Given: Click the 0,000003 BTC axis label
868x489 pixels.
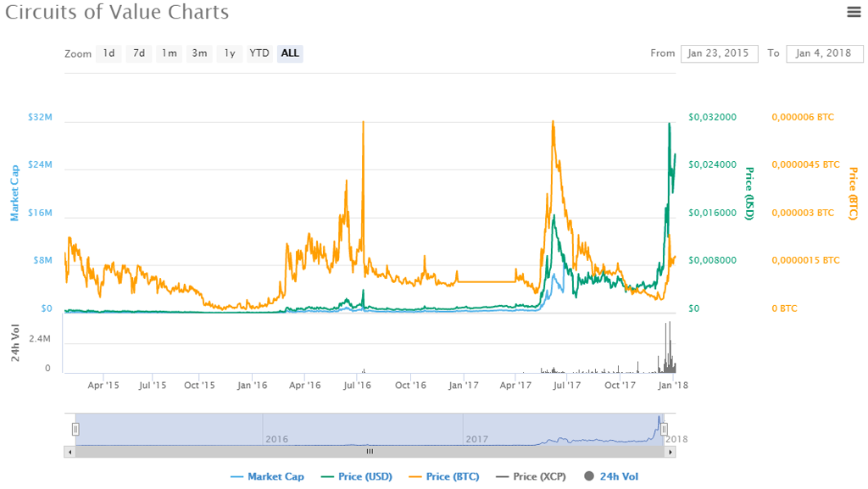Looking at the screenshot, I should tap(803, 213).
